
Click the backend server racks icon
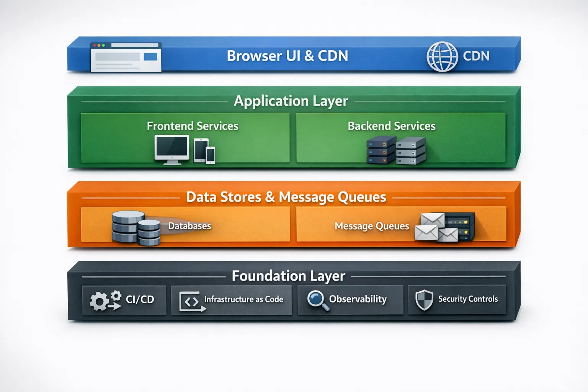coord(396,150)
